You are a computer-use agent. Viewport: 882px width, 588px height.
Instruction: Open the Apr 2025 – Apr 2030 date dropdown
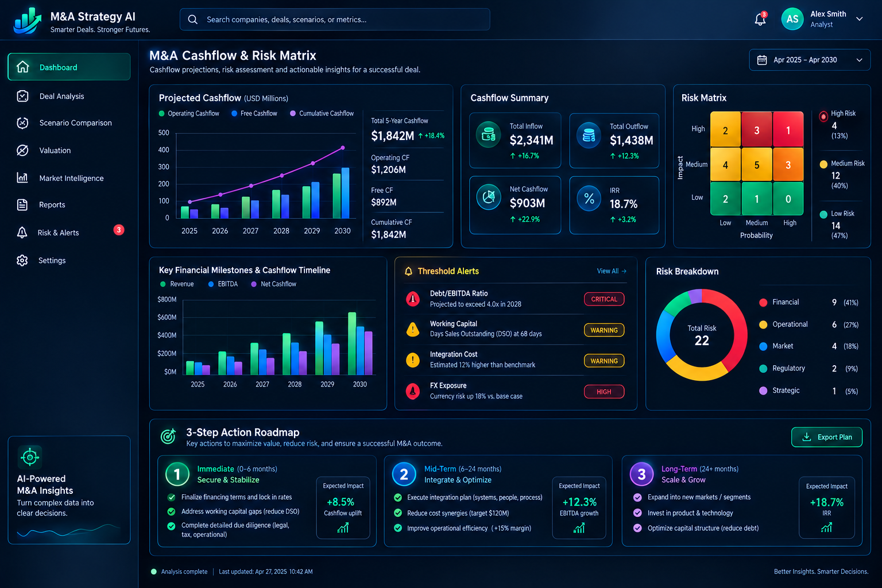click(810, 60)
